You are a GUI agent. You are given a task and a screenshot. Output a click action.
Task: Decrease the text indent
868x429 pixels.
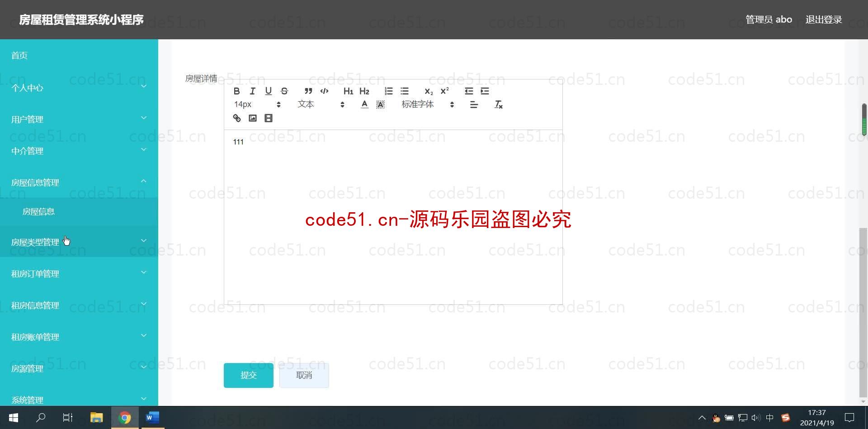click(469, 91)
